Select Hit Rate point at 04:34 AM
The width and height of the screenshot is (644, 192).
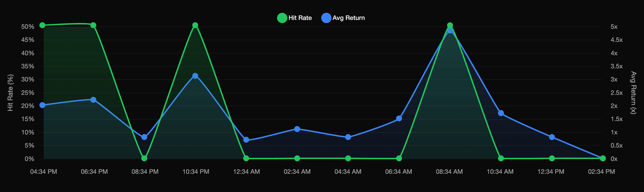pyautogui.click(x=348, y=158)
